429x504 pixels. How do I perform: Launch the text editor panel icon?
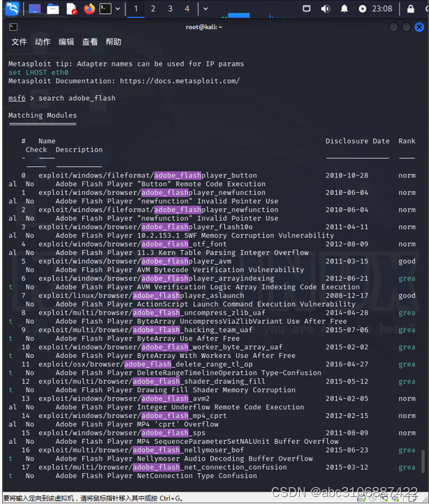pyautogui.click(x=71, y=8)
